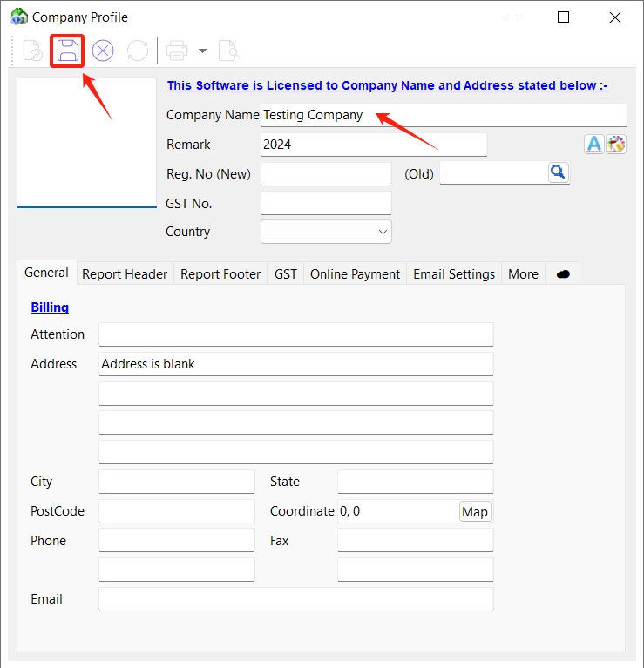Image resolution: width=644 pixels, height=668 pixels.
Task: Open the paint bucket background color picker
Action: (x=616, y=145)
